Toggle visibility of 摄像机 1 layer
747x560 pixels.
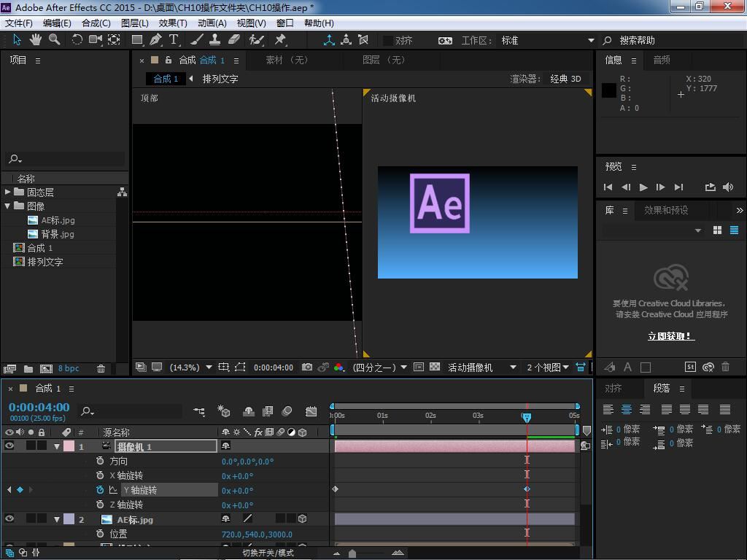[9, 446]
